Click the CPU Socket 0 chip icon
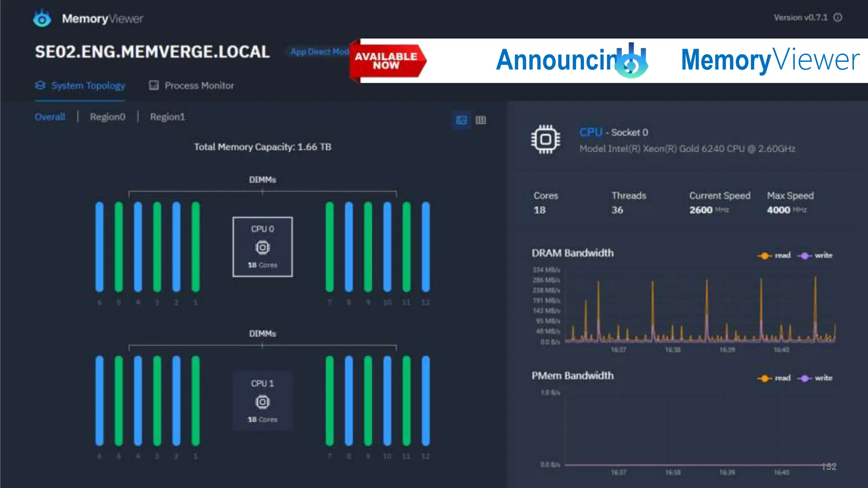868x488 pixels. pyautogui.click(x=545, y=139)
